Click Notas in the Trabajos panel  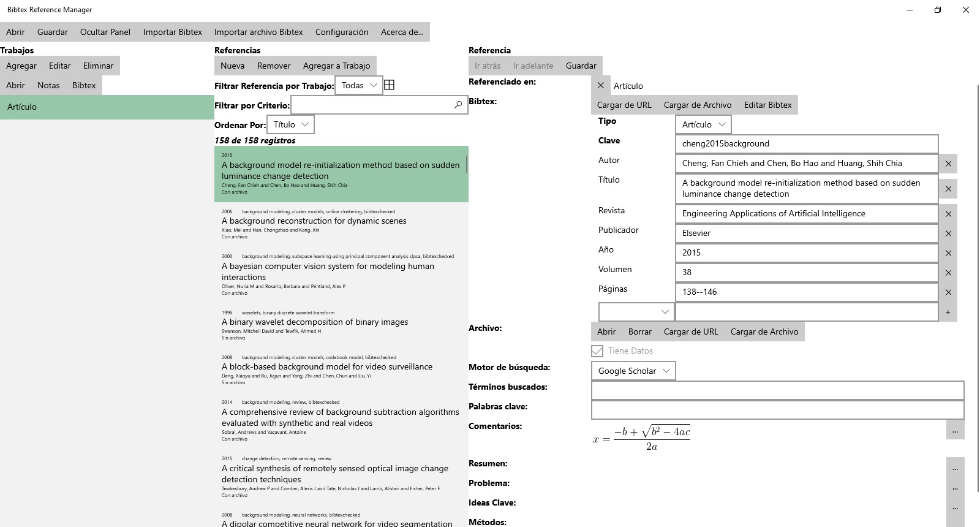[x=48, y=85]
